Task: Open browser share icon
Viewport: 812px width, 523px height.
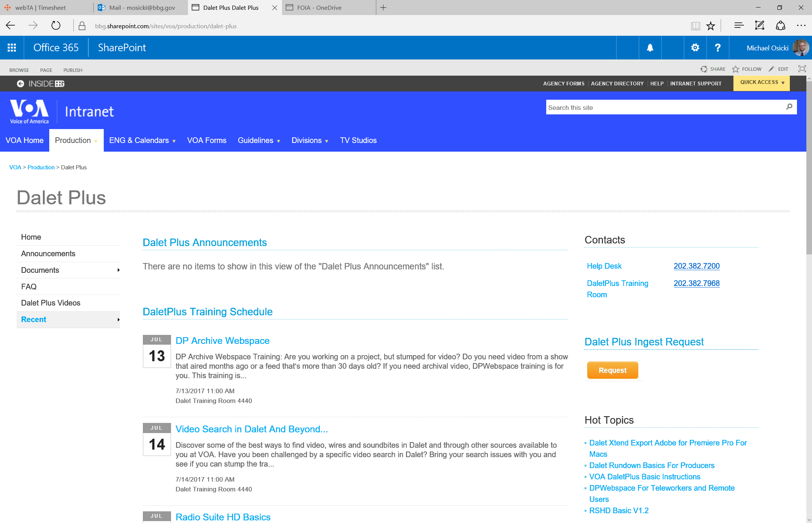Action: coord(780,26)
